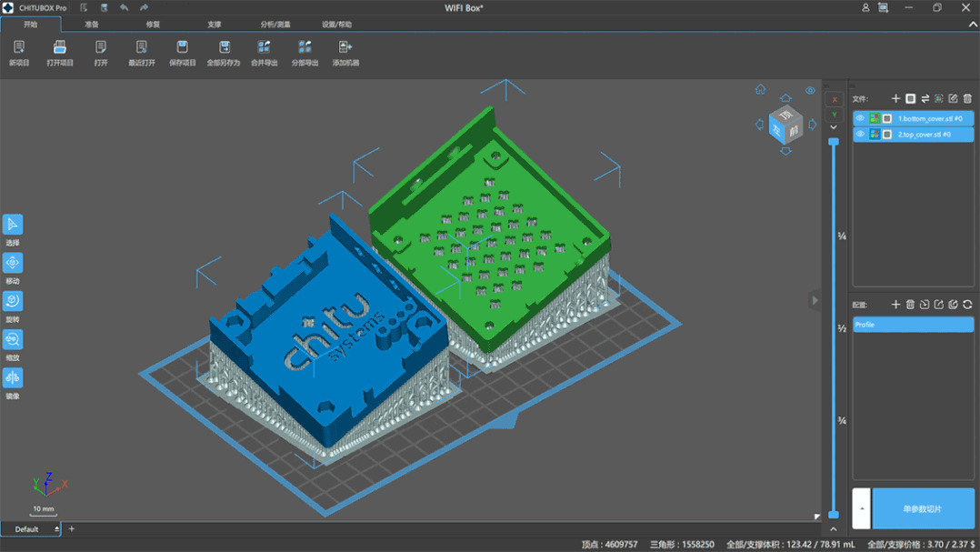The width and height of the screenshot is (980, 552).
Task: Toggle visibility of 2.top_cover.stl
Action: pos(860,135)
